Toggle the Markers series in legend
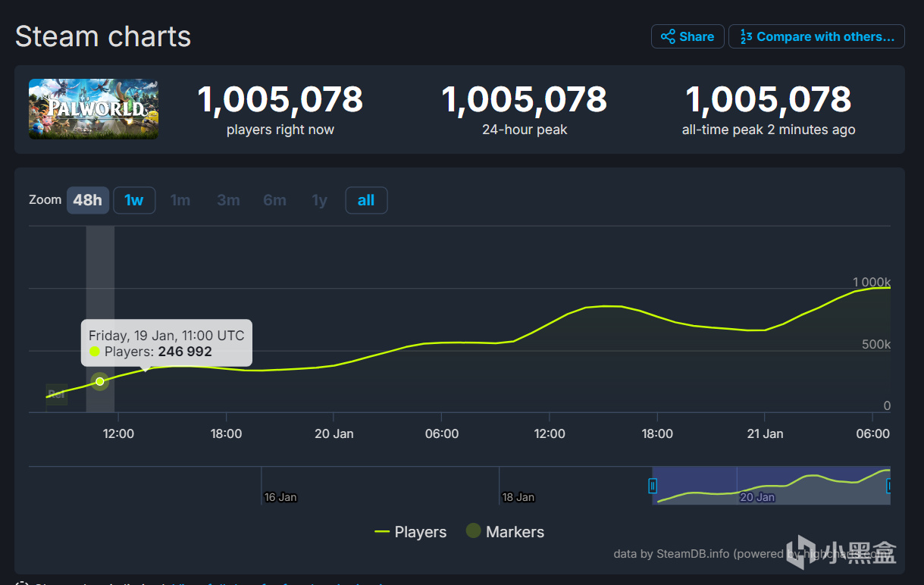The height and width of the screenshot is (585, 924). tap(505, 532)
